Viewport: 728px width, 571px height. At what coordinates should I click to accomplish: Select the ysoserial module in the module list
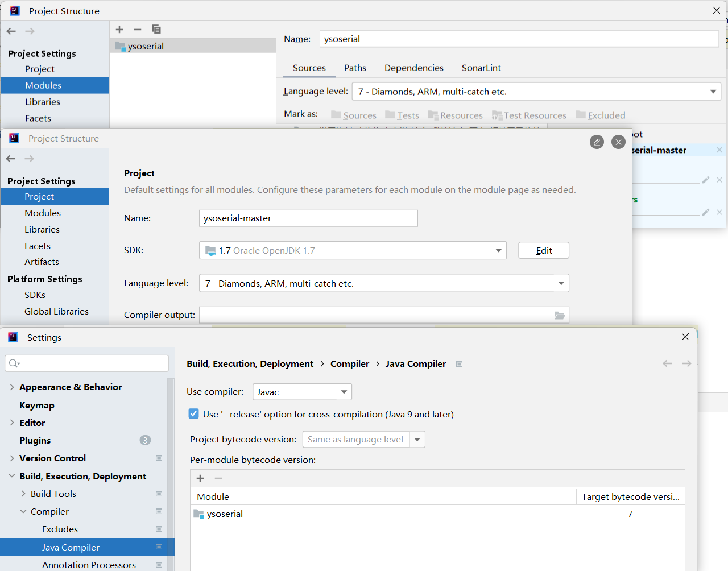(x=193, y=46)
